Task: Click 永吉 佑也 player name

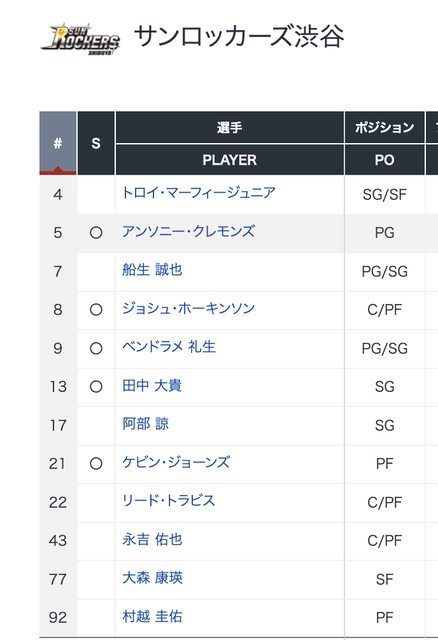Action: [152, 540]
